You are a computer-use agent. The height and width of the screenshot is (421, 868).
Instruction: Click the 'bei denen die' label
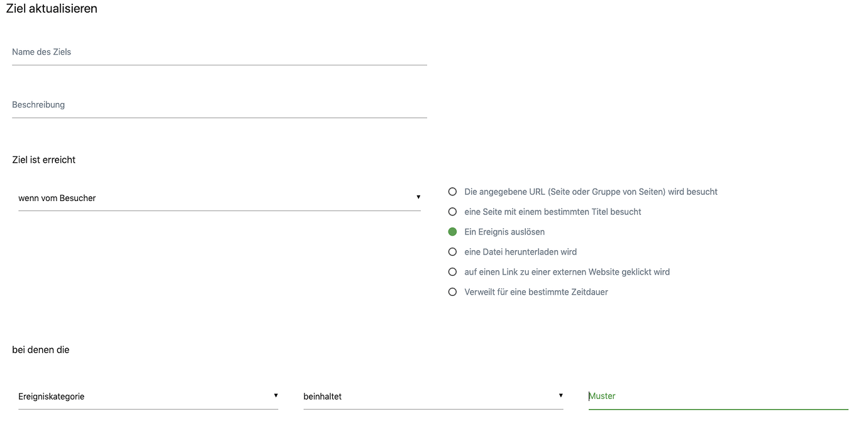(x=41, y=349)
